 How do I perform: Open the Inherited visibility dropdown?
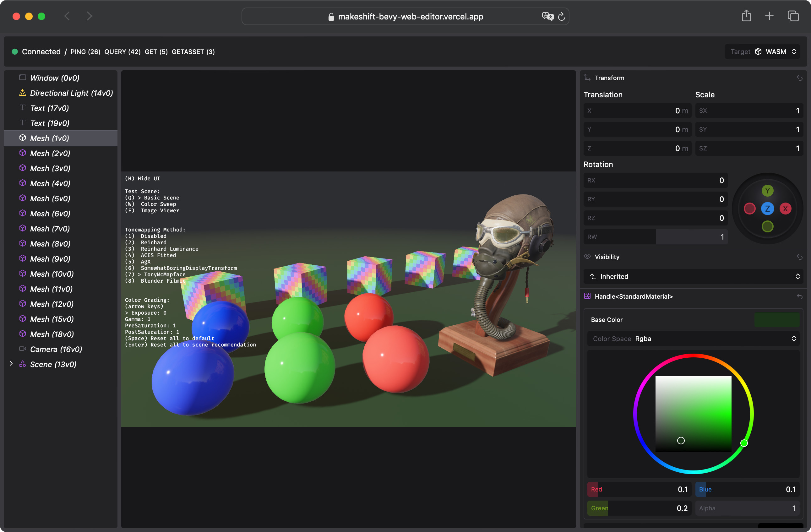coord(693,276)
